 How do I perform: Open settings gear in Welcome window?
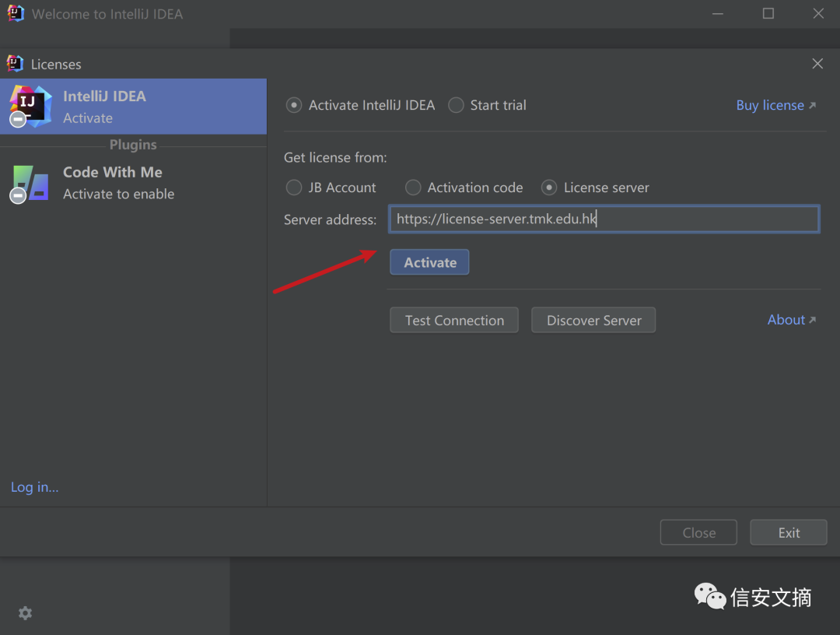point(25,612)
